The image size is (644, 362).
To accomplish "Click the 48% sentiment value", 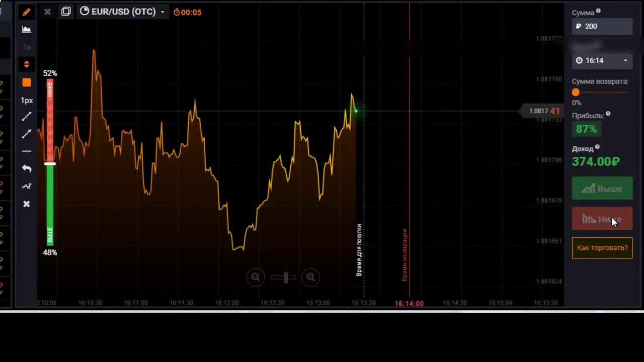I will [x=50, y=252].
